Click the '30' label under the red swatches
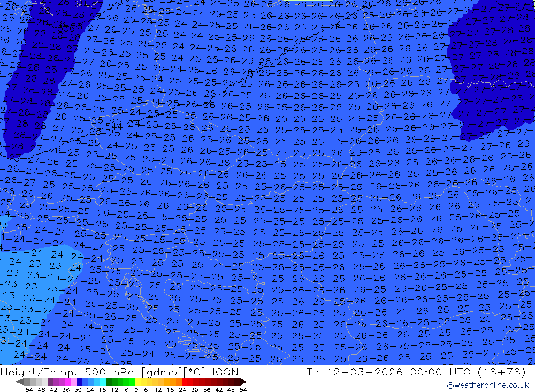This screenshot has height=392, width=535. [195, 390]
